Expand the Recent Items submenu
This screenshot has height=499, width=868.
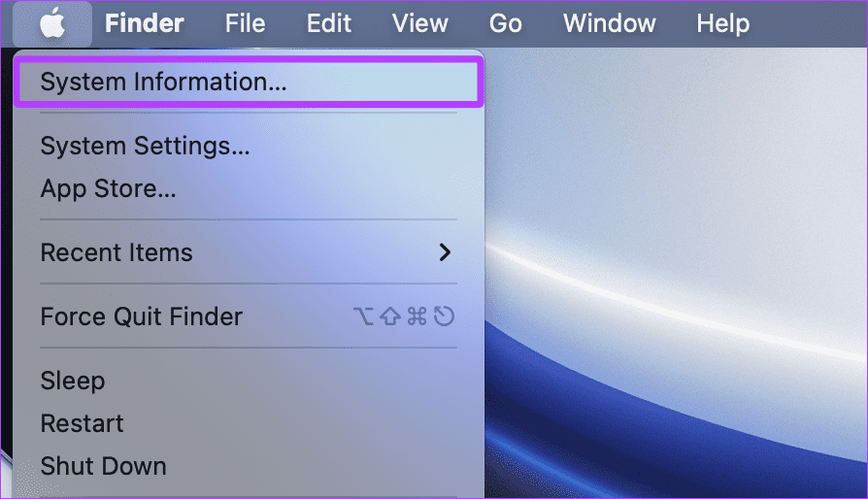click(x=249, y=252)
